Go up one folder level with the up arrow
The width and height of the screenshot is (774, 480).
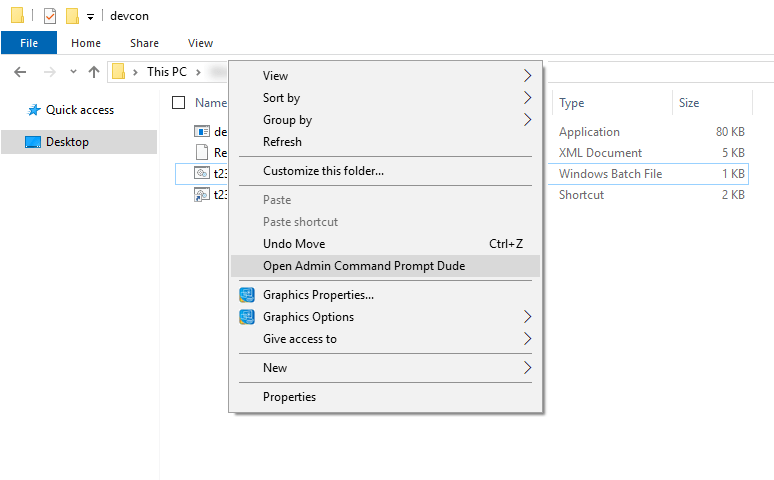click(94, 72)
